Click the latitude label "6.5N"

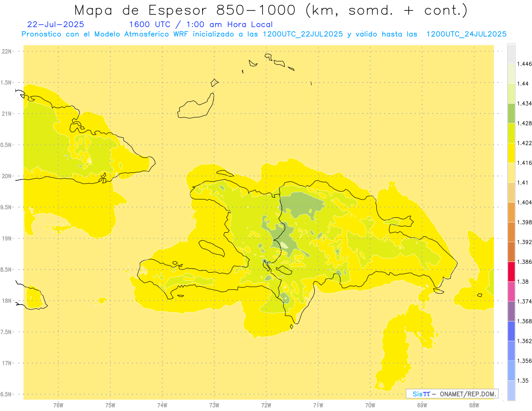tap(5, 394)
